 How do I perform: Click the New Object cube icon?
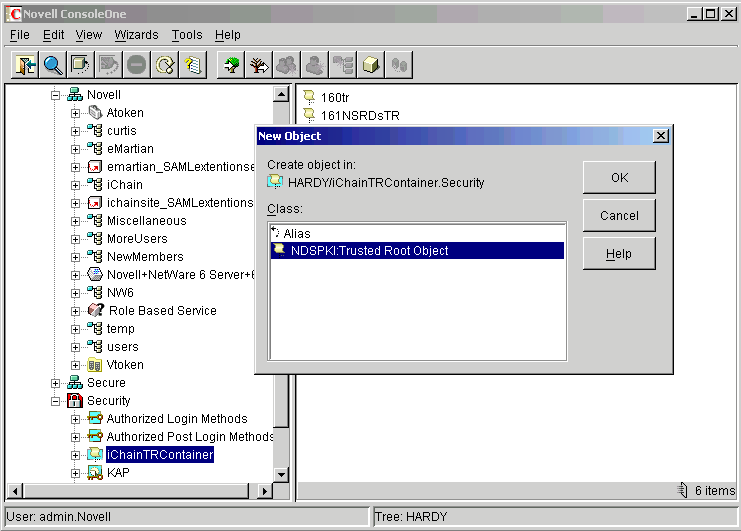click(x=370, y=65)
